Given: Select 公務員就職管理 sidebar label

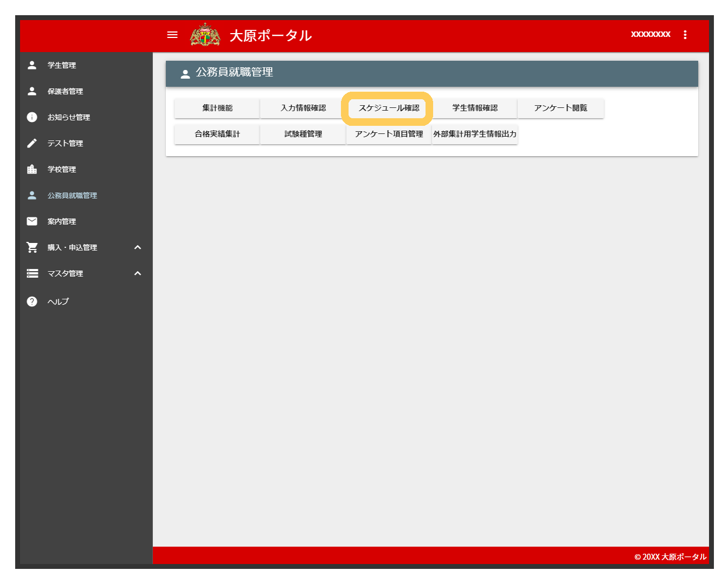Looking at the screenshot, I should point(72,195).
